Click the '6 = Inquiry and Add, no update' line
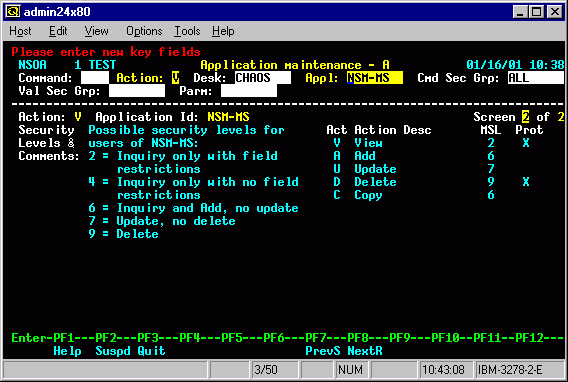The width and height of the screenshot is (568, 382). (193, 208)
